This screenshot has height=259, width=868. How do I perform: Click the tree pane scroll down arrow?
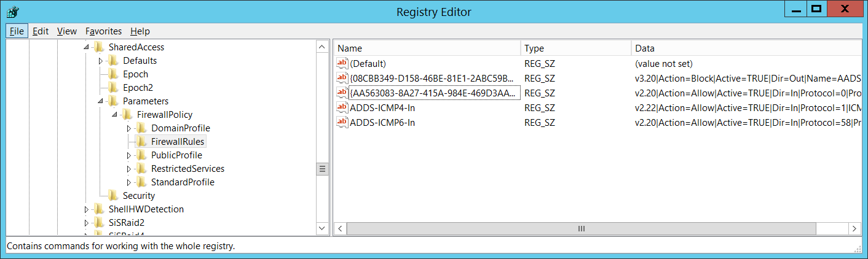click(x=323, y=228)
